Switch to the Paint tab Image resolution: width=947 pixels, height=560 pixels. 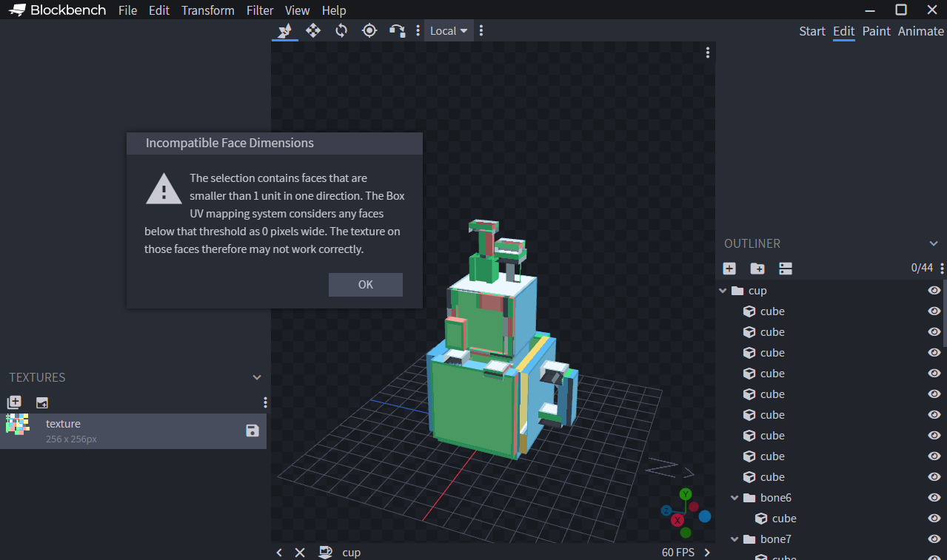click(876, 31)
